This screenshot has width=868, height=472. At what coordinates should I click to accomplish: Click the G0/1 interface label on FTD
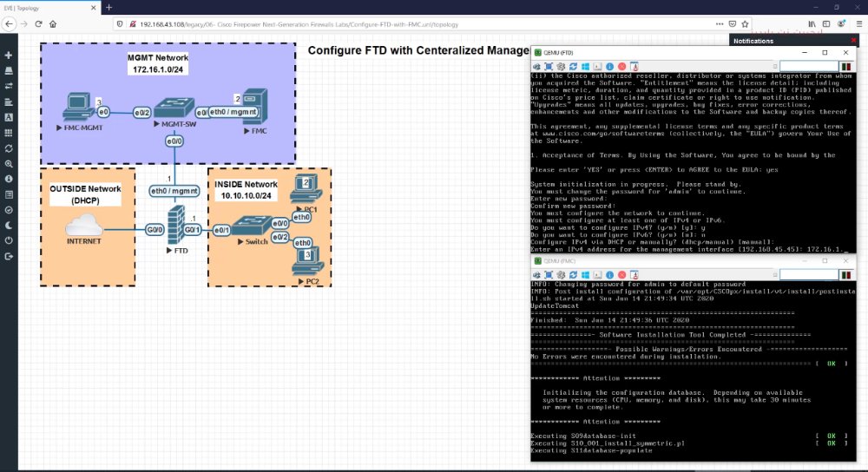pyautogui.click(x=192, y=230)
